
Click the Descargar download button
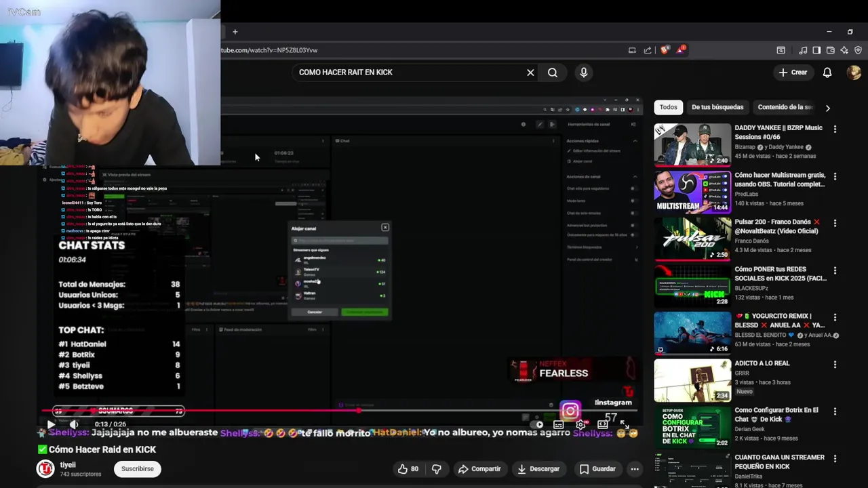click(x=538, y=469)
